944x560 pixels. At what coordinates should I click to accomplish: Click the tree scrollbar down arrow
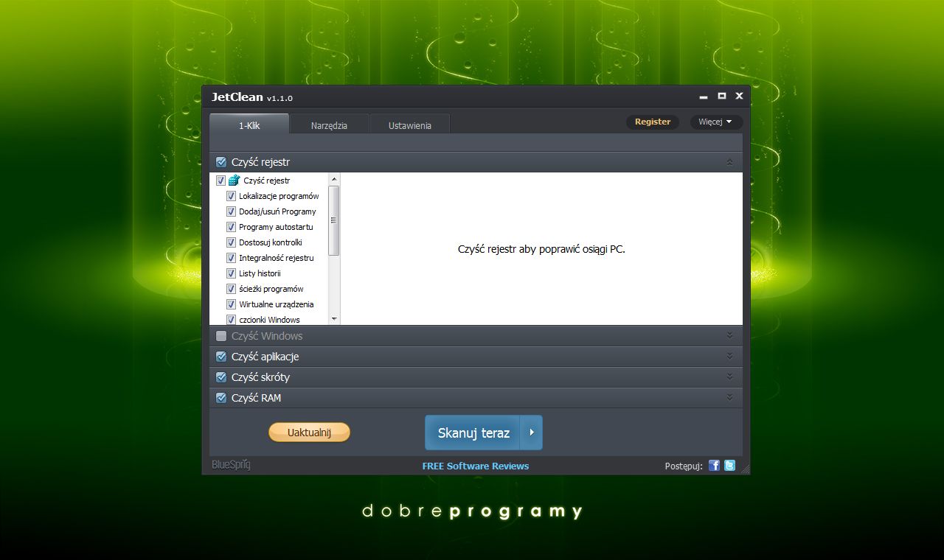click(x=334, y=319)
